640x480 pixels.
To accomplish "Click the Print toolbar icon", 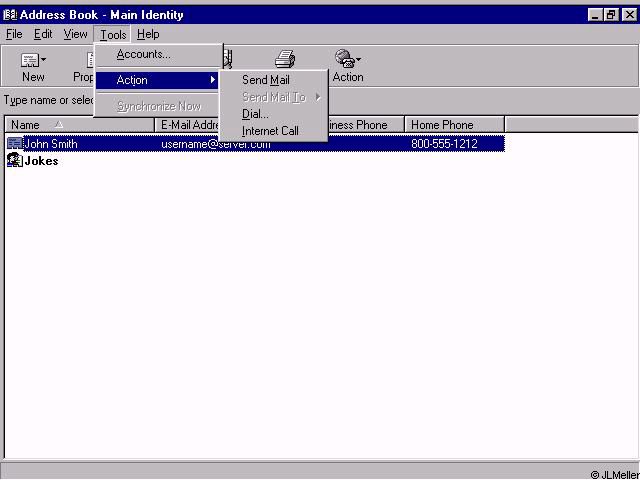I will (x=285, y=60).
